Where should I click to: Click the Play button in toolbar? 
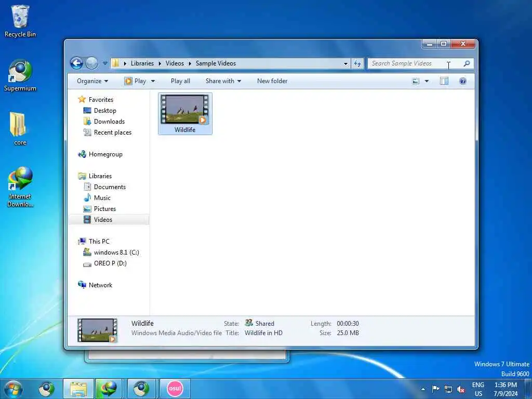coord(135,81)
